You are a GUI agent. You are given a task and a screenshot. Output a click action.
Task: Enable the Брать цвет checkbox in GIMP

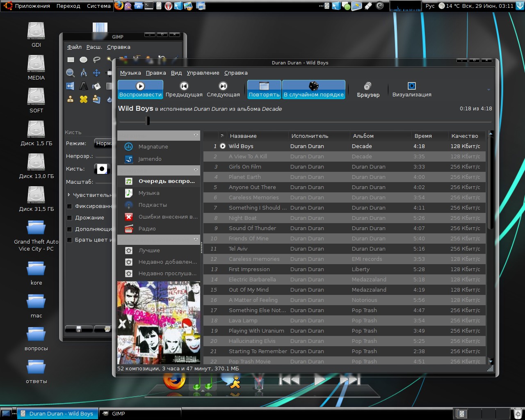pos(69,240)
